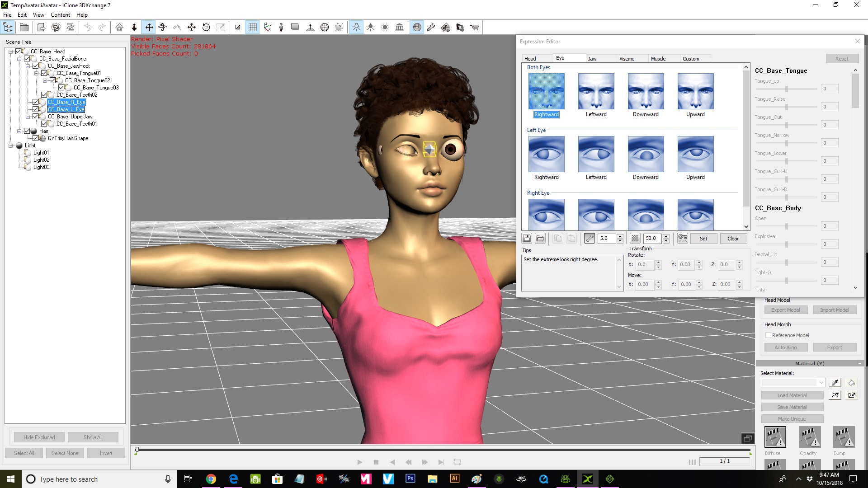Click the open folder icon in the toolbar

pyautogui.click(x=24, y=28)
